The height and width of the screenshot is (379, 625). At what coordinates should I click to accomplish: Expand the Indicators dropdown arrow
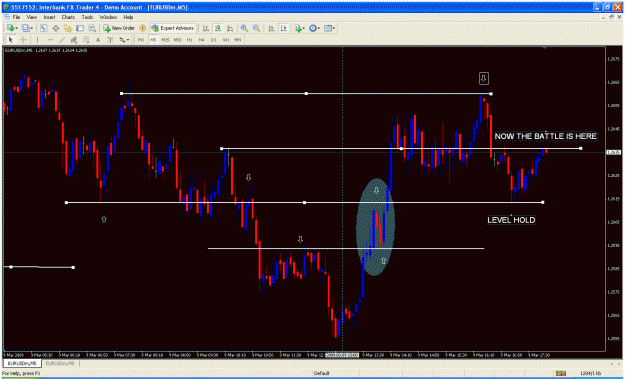tap(304, 28)
